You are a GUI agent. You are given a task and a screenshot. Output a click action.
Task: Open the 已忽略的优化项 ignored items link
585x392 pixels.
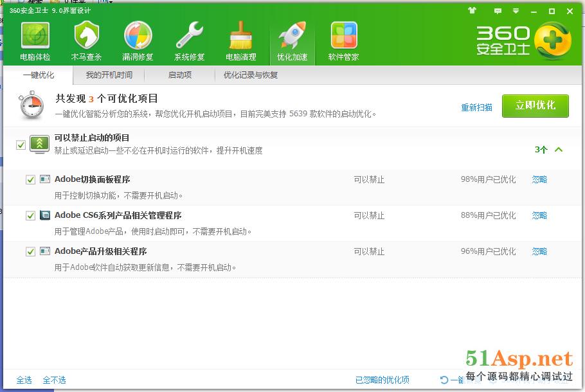point(382,380)
